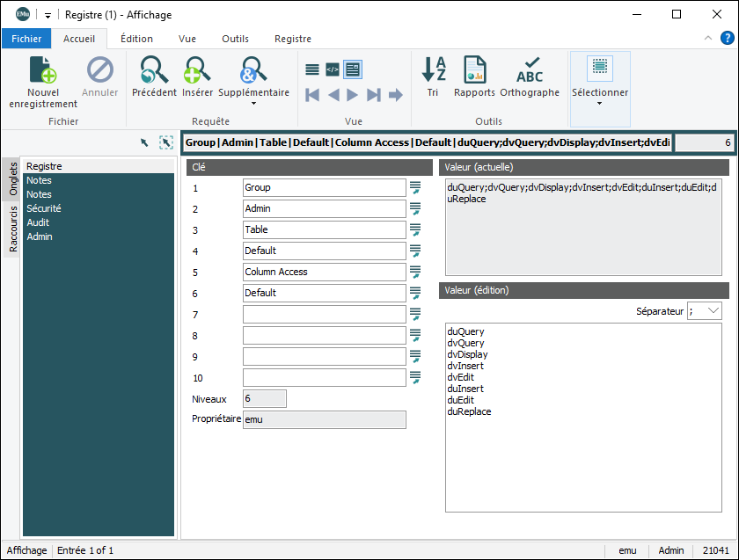This screenshot has width=739, height=560.
Task: Expand the Sélectionner dropdown
Action: pos(600,103)
